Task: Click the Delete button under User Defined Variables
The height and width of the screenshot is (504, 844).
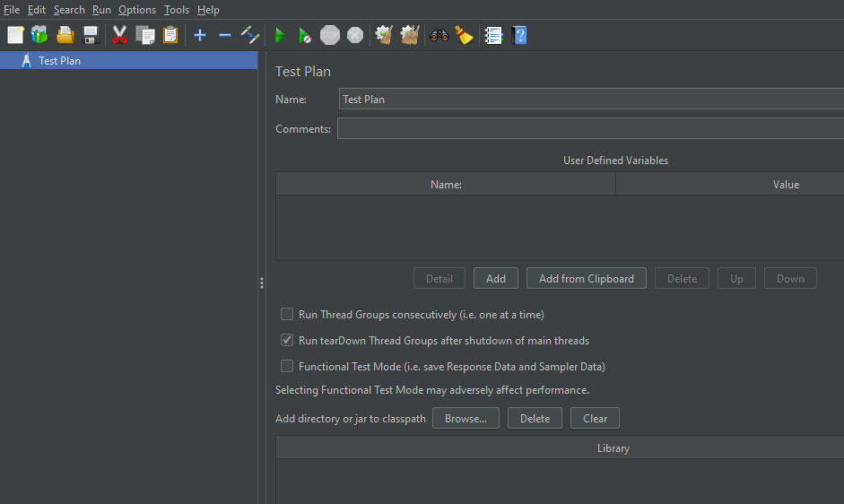Action: tap(682, 278)
